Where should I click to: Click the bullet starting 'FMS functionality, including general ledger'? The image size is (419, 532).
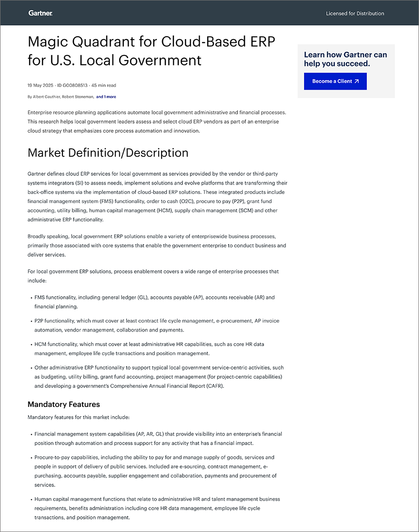click(155, 302)
